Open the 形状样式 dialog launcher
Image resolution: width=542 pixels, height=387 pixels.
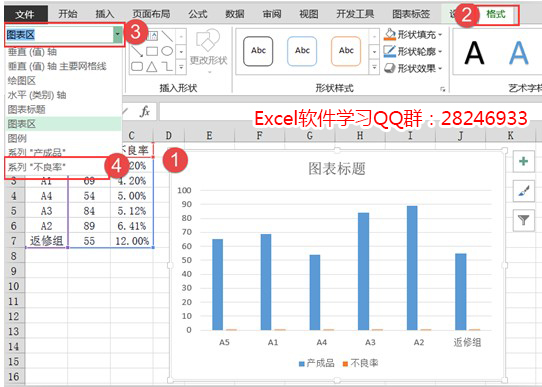click(x=443, y=89)
